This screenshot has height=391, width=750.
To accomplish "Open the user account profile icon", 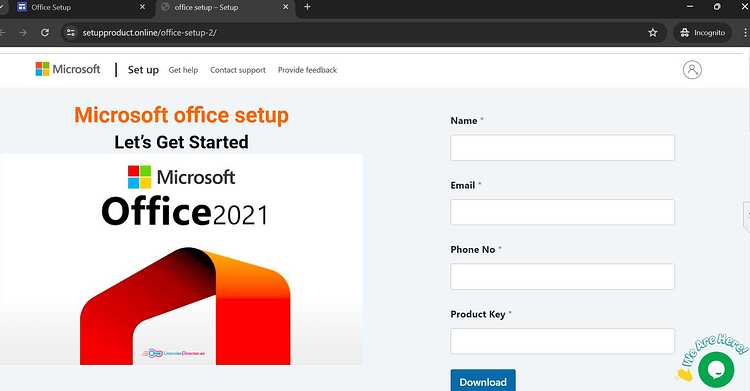I will coord(692,70).
